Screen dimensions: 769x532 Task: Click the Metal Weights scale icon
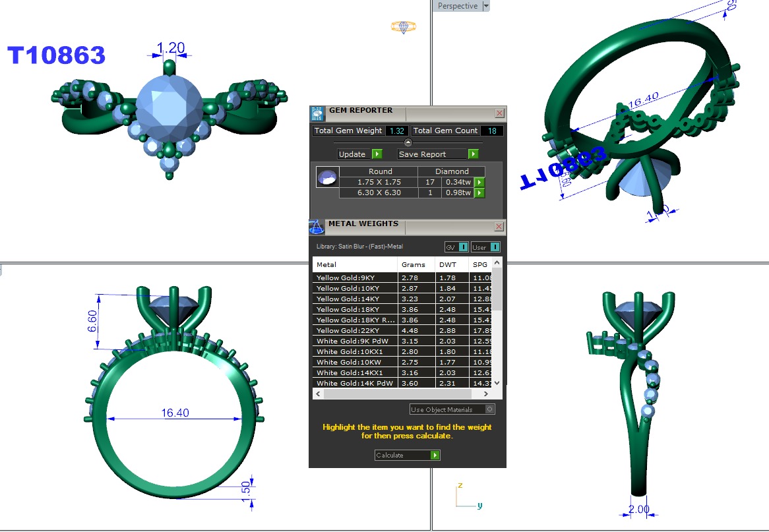(317, 227)
